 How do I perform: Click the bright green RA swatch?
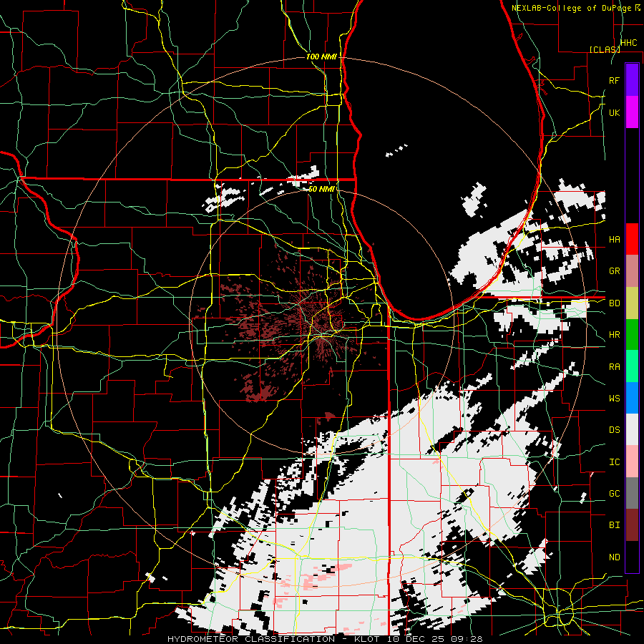click(632, 366)
